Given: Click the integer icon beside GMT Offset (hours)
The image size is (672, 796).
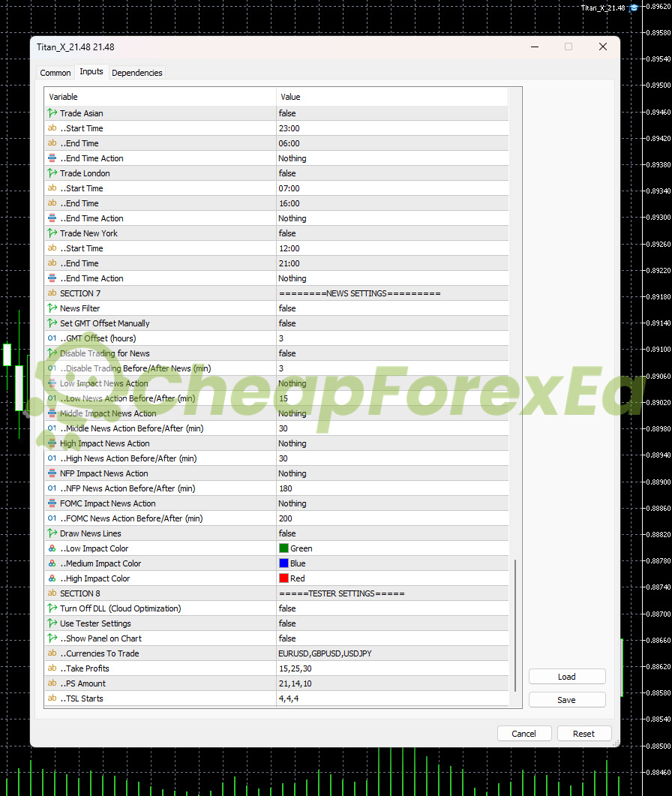Looking at the screenshot, I should click(52, 338).
